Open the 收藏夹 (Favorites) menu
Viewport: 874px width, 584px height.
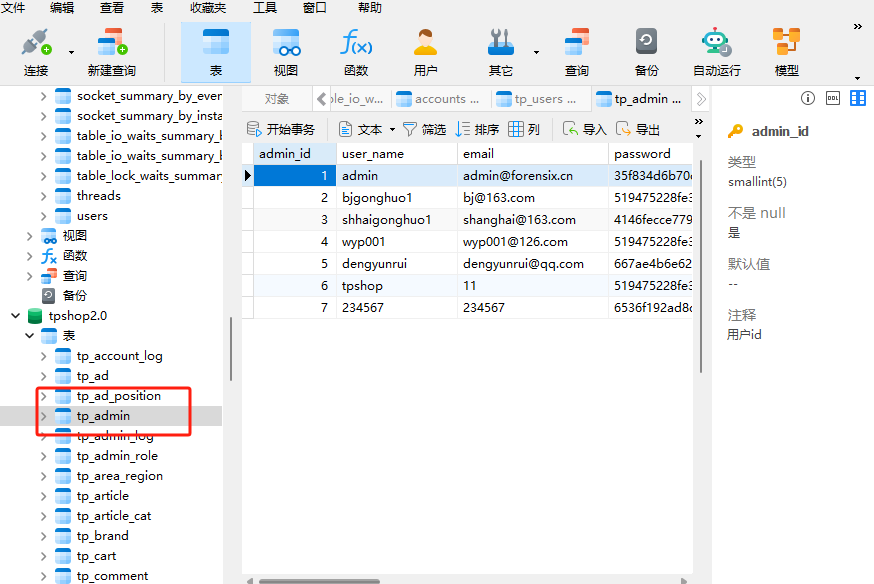pyautogui.click(x=207, y=8)
